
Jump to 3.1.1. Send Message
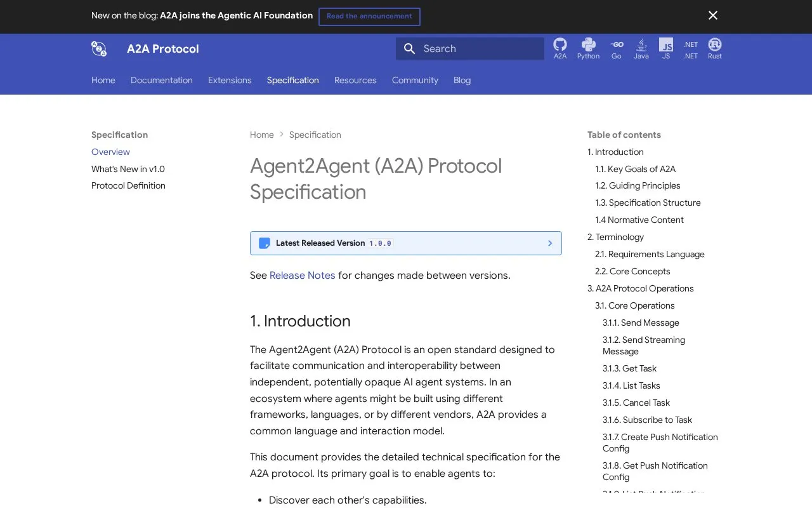(x=641, y=323)
